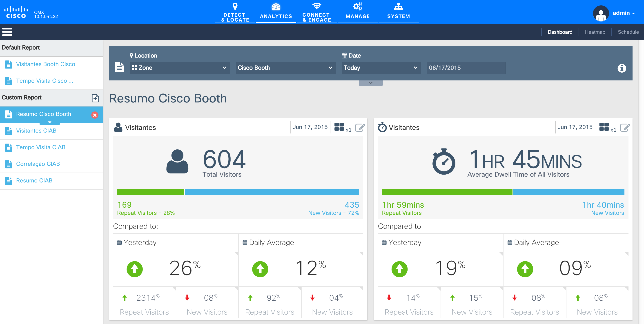Open Today date range dropdown
Image resolution: width=644 pixels, height=324 pixels.
click(381, 68)
